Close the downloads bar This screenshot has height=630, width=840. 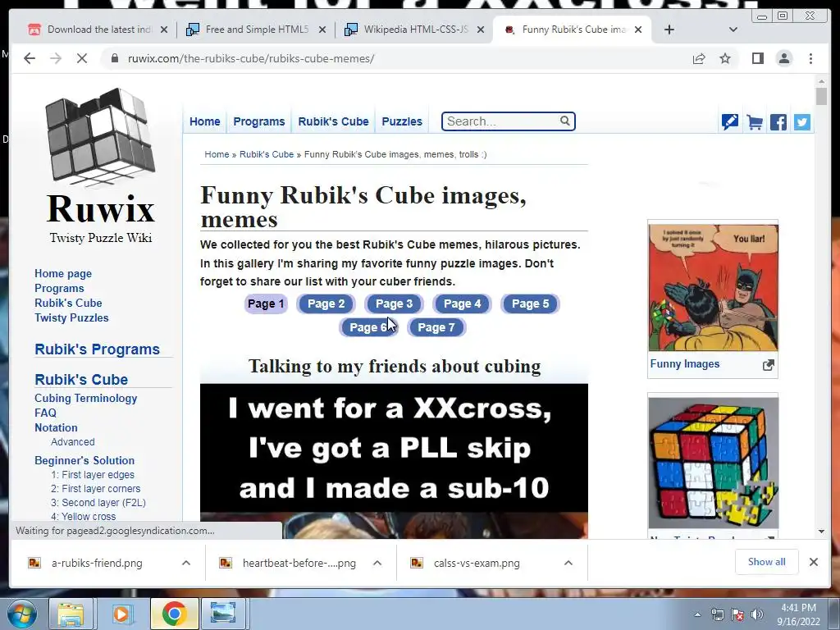[x=813, y=562]
